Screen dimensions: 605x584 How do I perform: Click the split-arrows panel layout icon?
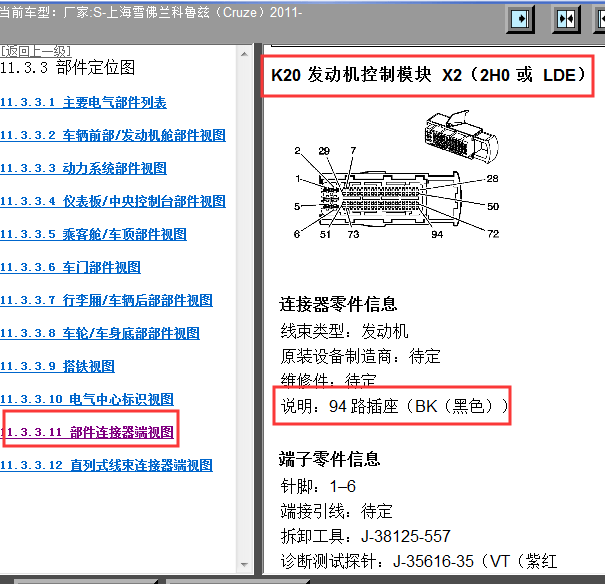click(566, 19)
